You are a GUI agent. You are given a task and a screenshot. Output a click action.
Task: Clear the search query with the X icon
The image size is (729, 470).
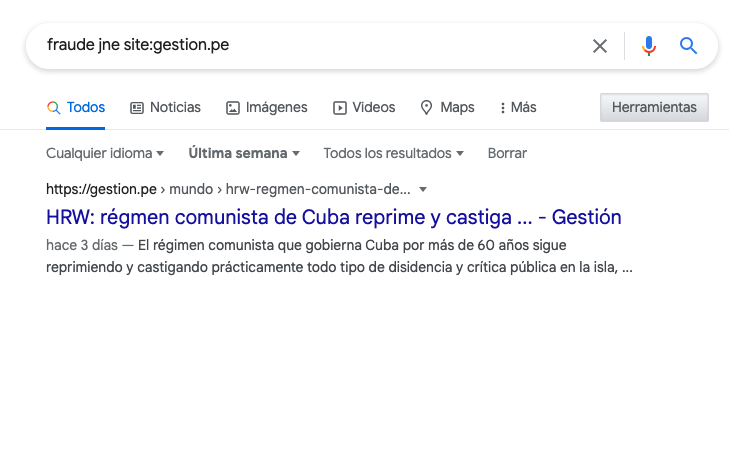(600, 46)
